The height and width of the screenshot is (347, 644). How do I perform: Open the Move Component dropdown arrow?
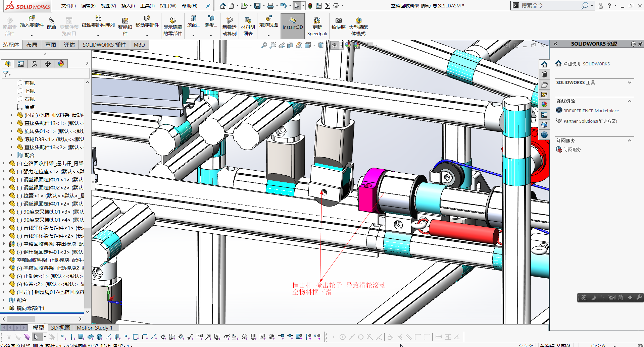pyautogui.click(x=147, y=35)
